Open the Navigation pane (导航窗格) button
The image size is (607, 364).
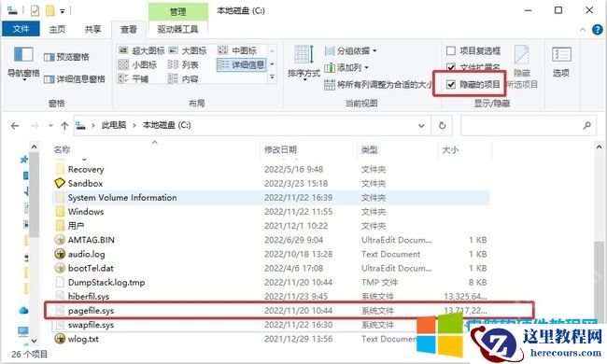tap(23, 63)
